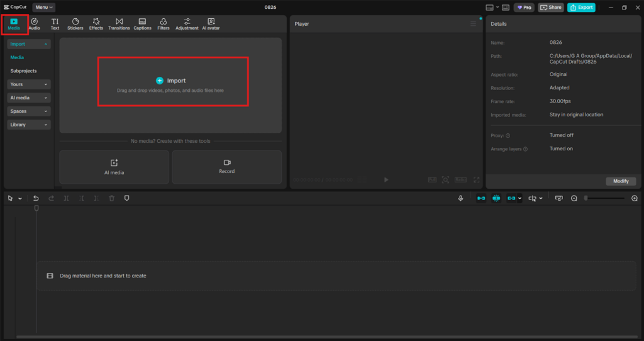This screenshot has height=341, width=644.
Task: Click the microphone voiceover record icon
Action: [x=460, y=198]
